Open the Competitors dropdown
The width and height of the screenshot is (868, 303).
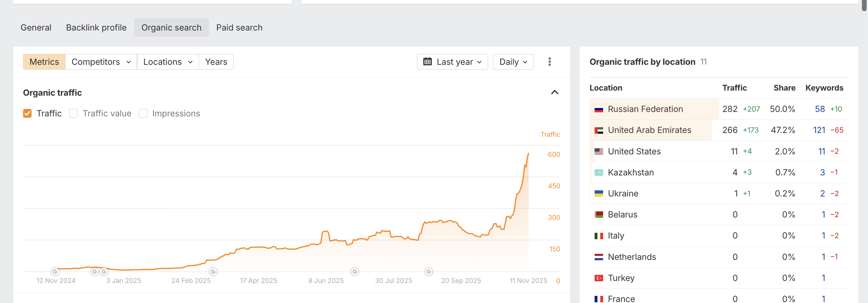[x=101, y=62]
